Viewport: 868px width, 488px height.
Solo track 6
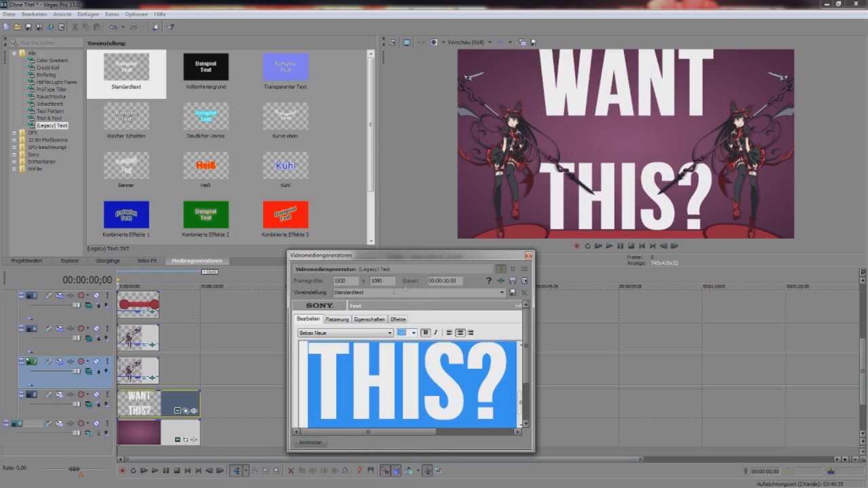(106, 329)
